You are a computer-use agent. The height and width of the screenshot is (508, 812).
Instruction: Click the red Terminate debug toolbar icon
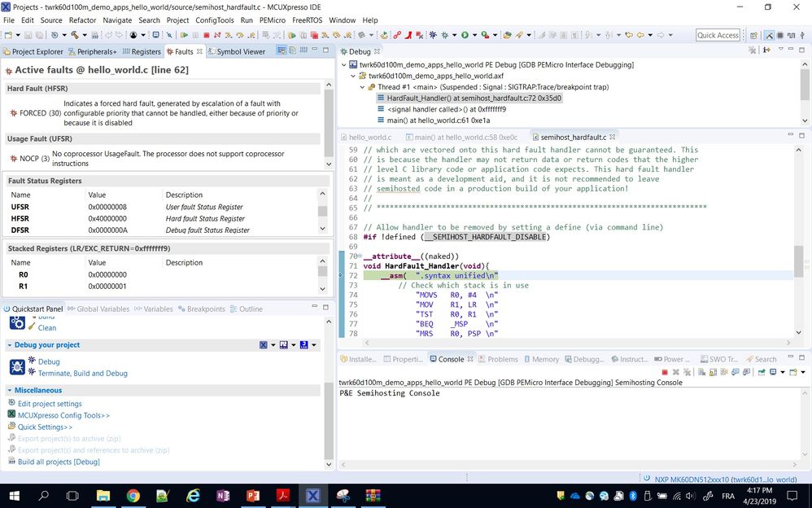tap(207, 35)
